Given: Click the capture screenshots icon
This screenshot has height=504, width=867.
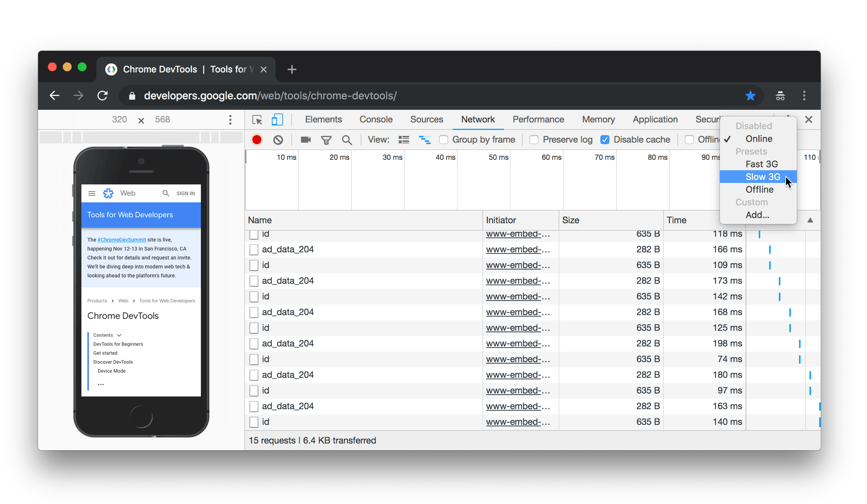Looking at the screenshot, I should point(305,139).
